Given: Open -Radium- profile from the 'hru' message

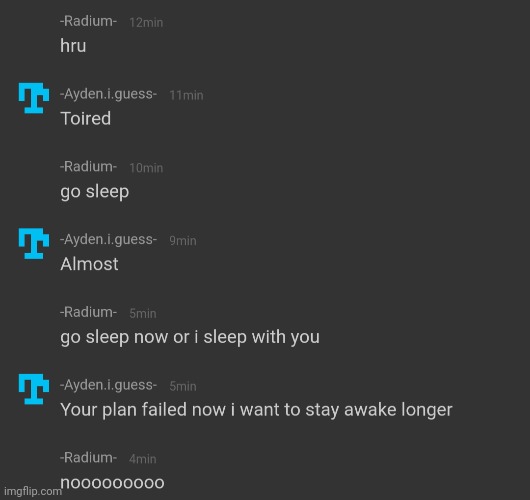Looking at the screenshot, I should click(89, 21).
